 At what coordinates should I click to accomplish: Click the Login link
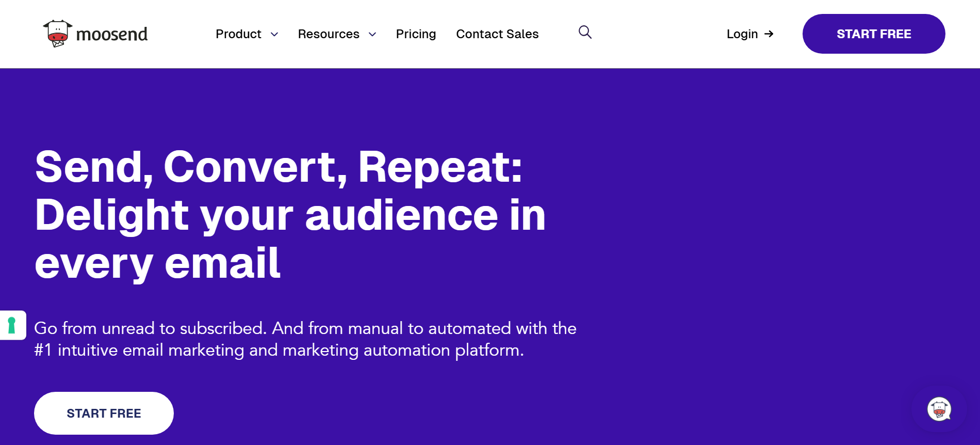[x=742, y=34]
